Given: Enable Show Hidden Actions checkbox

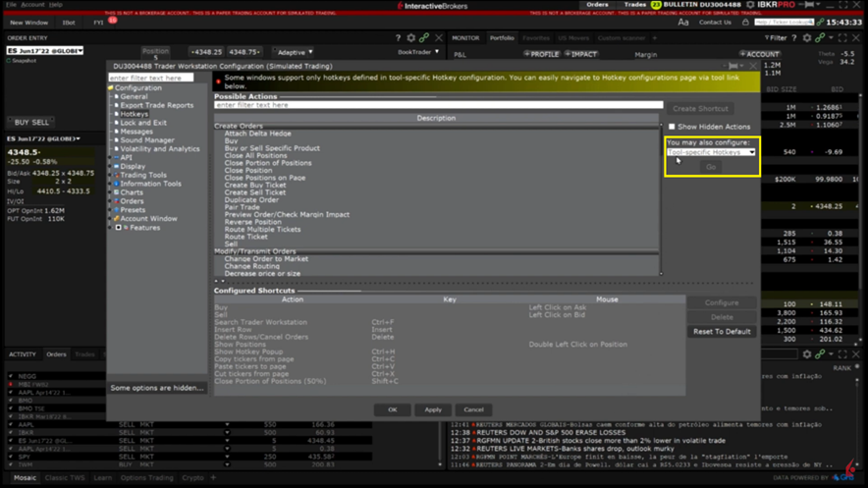Looking at the screenshot, I should 672,127.
